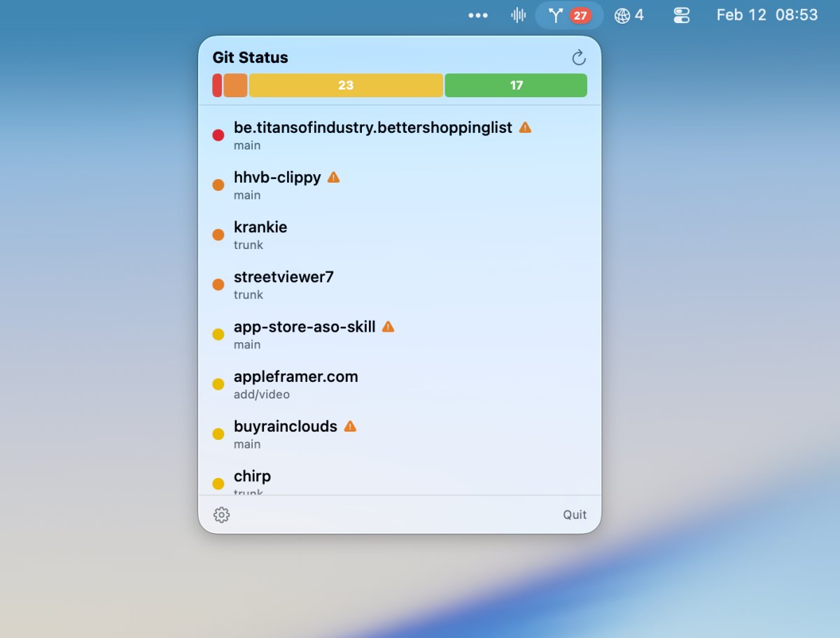The width and height of the screenshot is (840, 638).
Task: Click the green segment labeled 17
Action: [x=516, y=85]
